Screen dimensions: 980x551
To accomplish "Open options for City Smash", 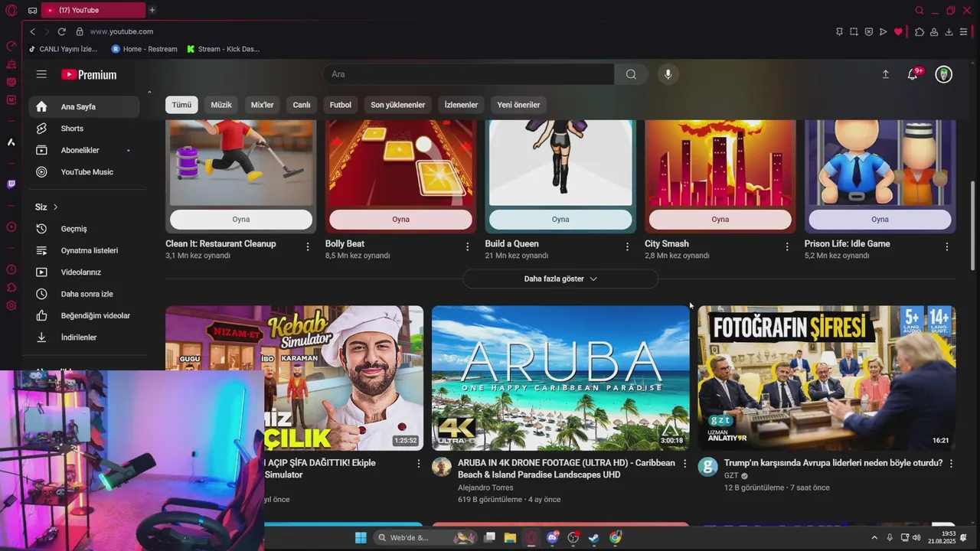I will pyautogui.click(x=787, y=246).
